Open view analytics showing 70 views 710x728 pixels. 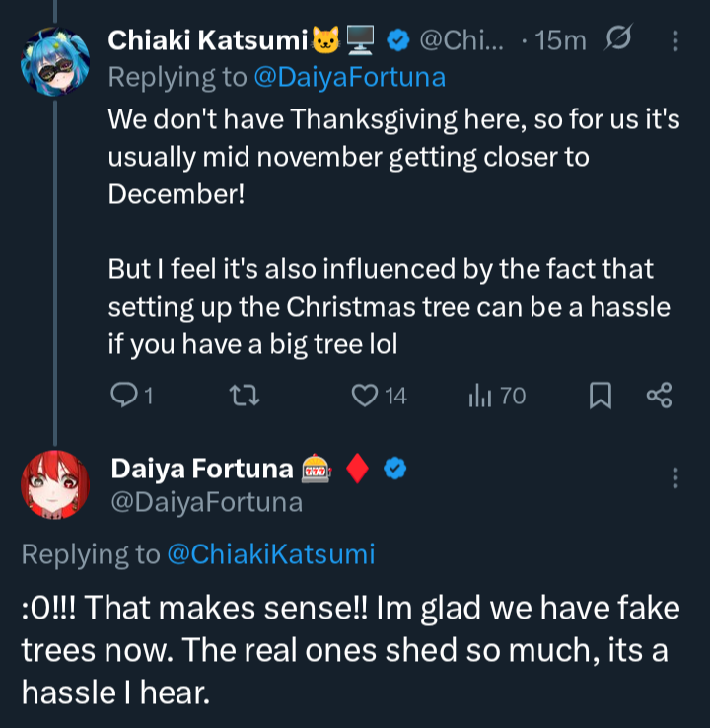(480, 396)
